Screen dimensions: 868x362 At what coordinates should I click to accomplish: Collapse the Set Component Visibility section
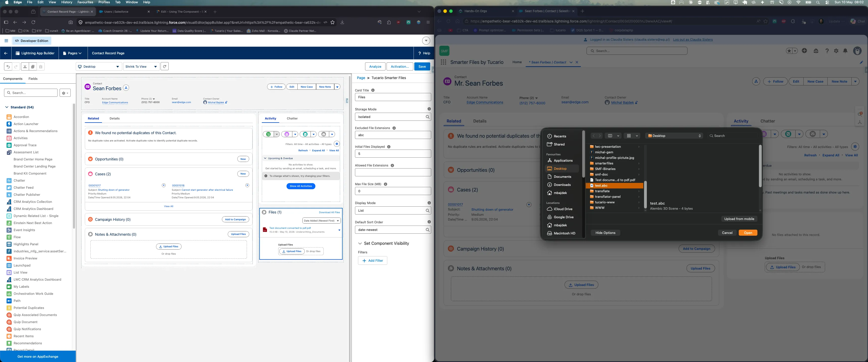click(360, 243)
